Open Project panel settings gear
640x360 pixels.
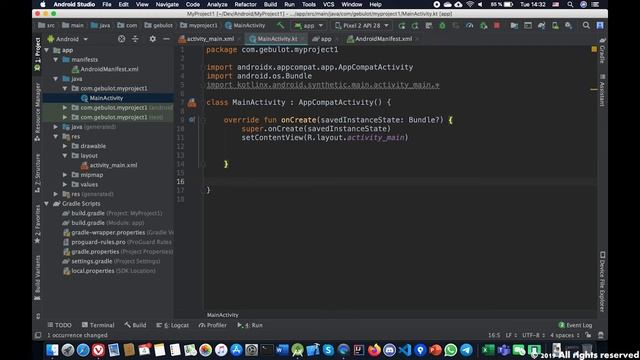point(153,39)
